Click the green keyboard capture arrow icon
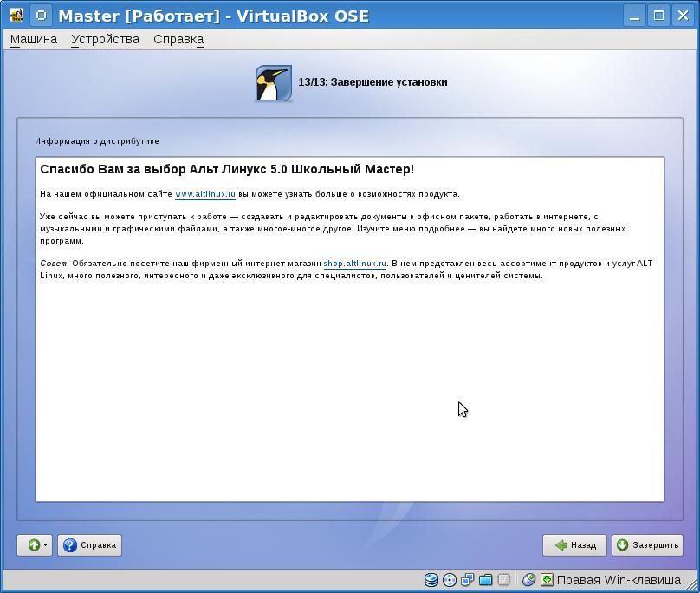This screenshot has height=593, width=700. point(547,580)
